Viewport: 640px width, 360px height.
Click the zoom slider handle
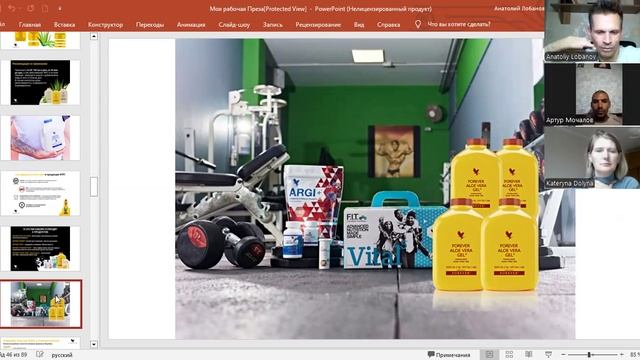pyautogui.click(x=589, y=355)
